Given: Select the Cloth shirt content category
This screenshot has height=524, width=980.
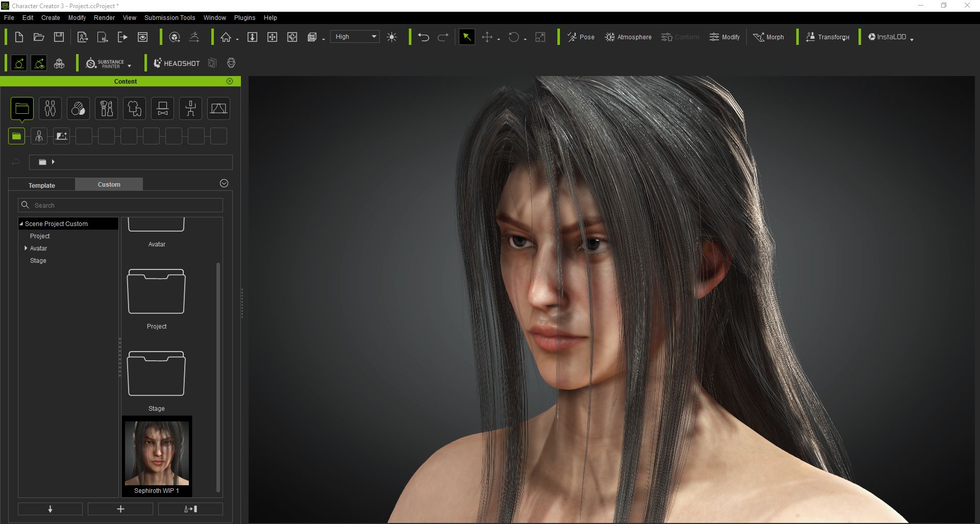Looking at the screenshot, I should [x=134, y=108].
